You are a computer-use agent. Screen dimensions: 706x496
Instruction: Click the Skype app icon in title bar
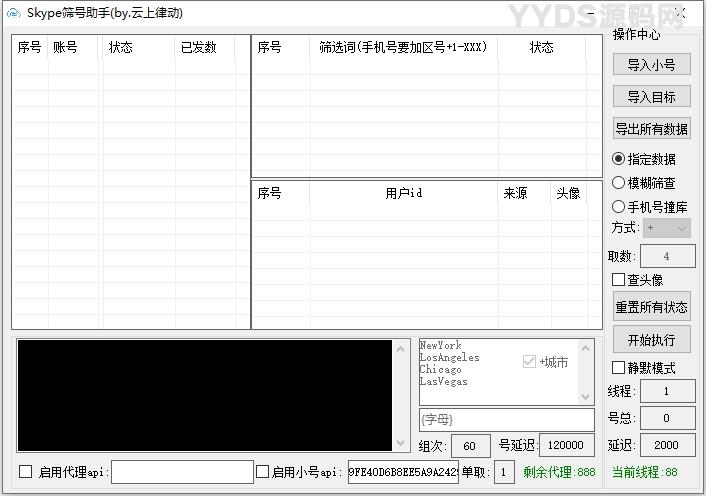coord(14,14)
